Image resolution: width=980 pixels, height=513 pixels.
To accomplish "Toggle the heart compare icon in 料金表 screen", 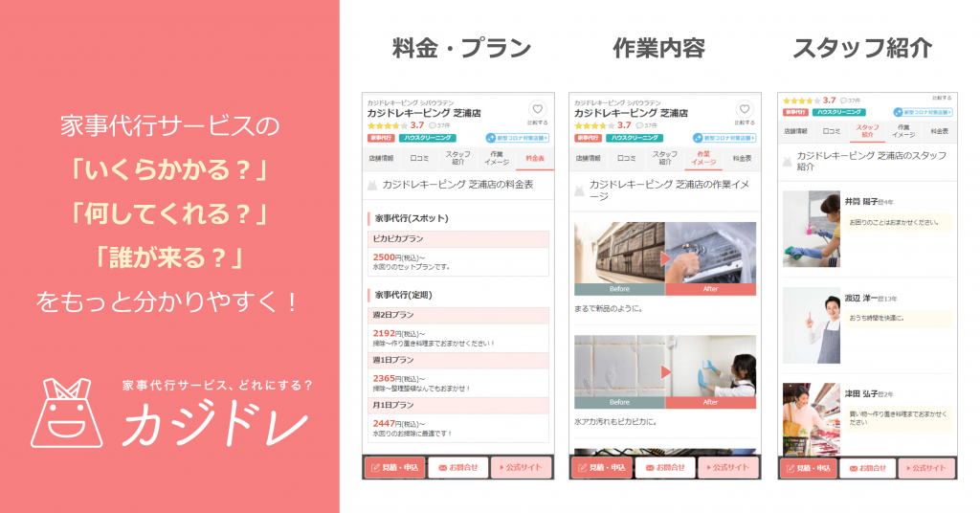I will point(537,110).
